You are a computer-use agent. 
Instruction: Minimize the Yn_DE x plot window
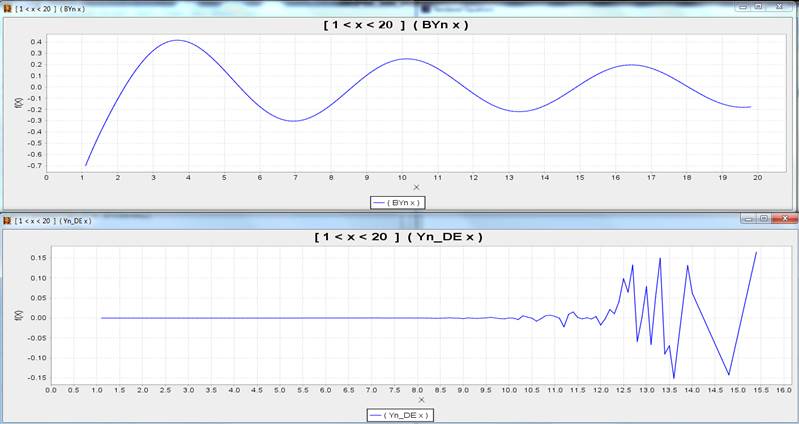[x=749, y=219]
